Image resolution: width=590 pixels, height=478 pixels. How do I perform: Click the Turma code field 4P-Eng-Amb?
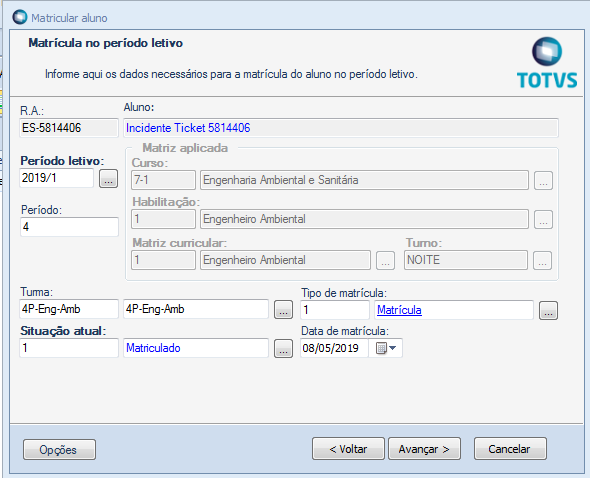coord(69,309)
